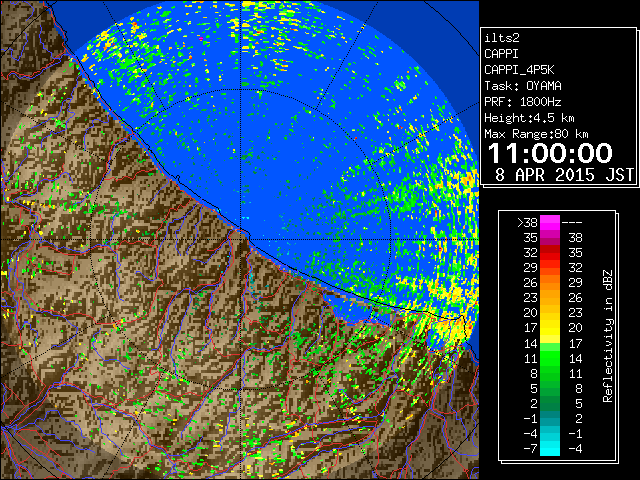
Task: Pick the dark red 32 to 35 dBZ band
Action: click(550, 253)
